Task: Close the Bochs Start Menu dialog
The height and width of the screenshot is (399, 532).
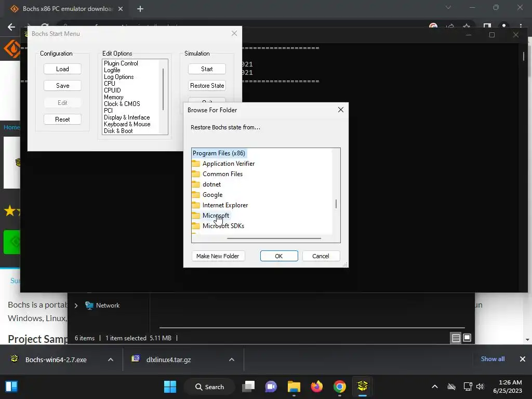Action: (x=234, y=33)
